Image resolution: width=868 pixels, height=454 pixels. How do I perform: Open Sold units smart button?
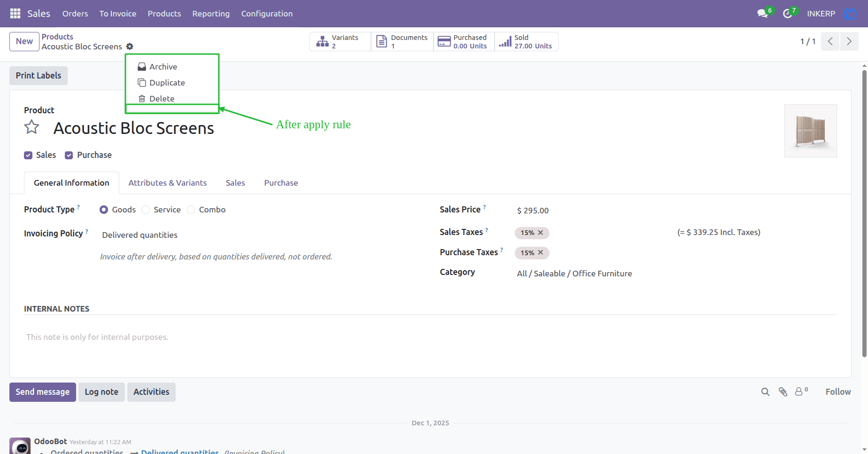click(x=526, y=41)
